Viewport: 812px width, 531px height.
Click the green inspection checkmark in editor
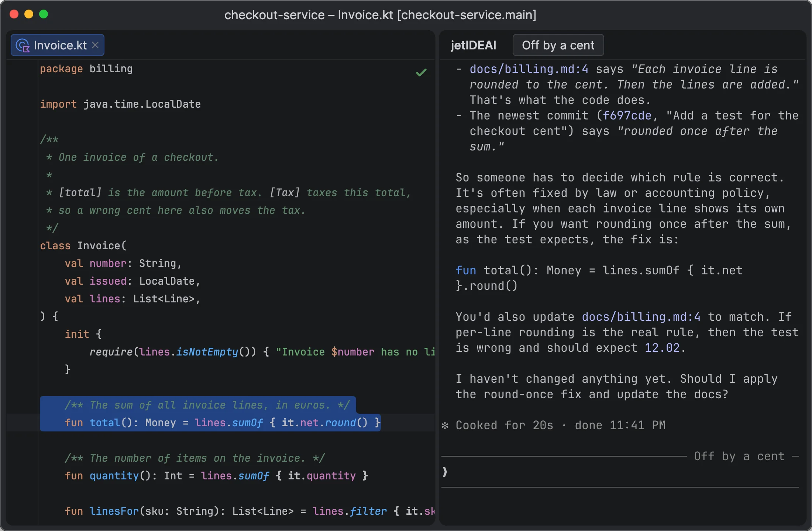pyautogui.click(x=421, y=72)
